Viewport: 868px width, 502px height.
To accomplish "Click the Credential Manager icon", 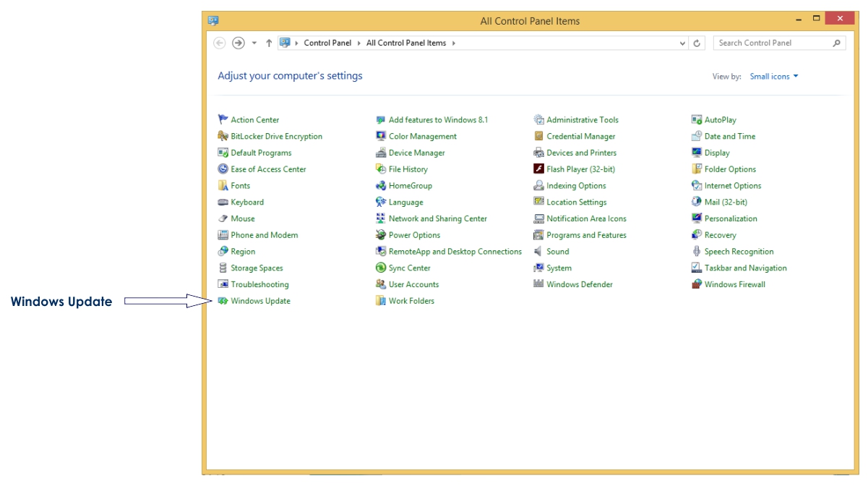I will tap(538, 137).
